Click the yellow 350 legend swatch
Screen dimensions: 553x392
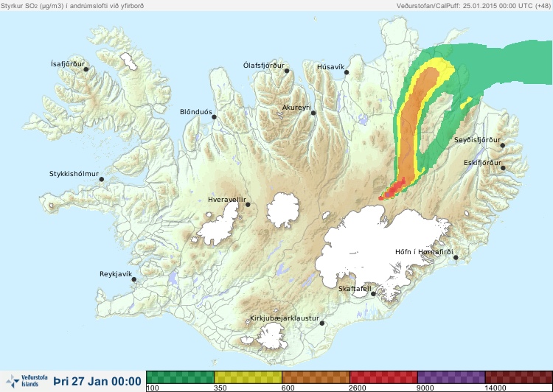[248, 377]
